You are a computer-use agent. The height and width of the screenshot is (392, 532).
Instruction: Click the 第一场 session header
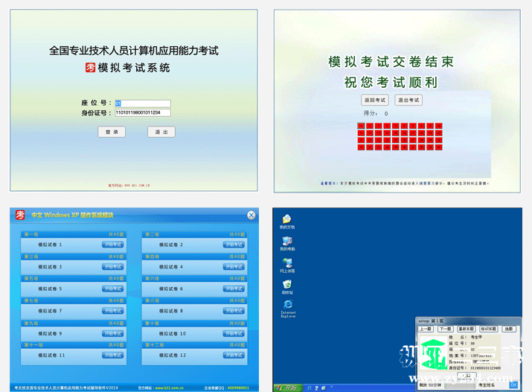point(74,234)
